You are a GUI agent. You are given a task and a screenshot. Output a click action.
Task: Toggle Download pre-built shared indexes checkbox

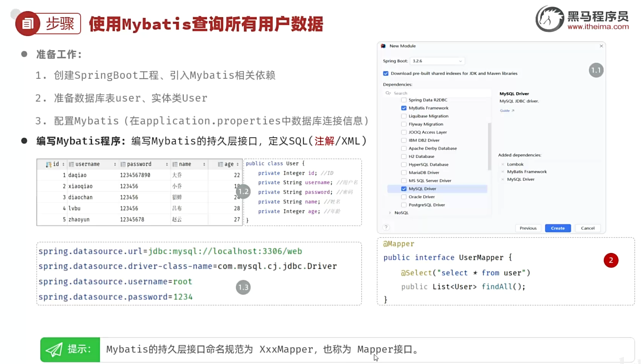point(386,73)
